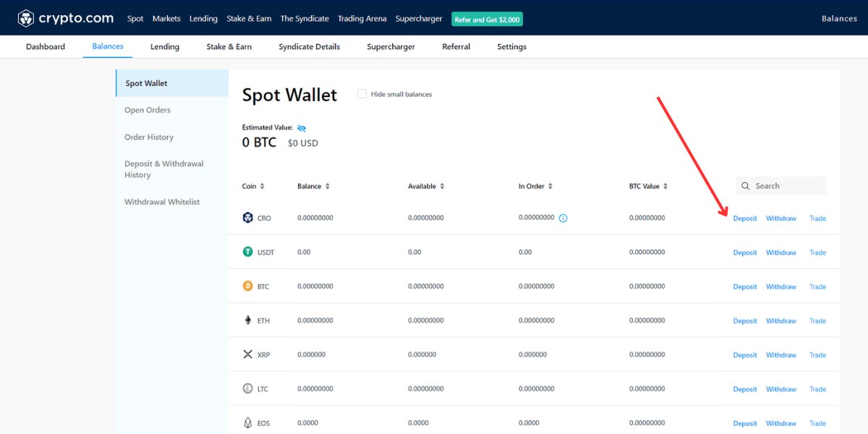Sort by the Balance column arrows

(327, 186)
